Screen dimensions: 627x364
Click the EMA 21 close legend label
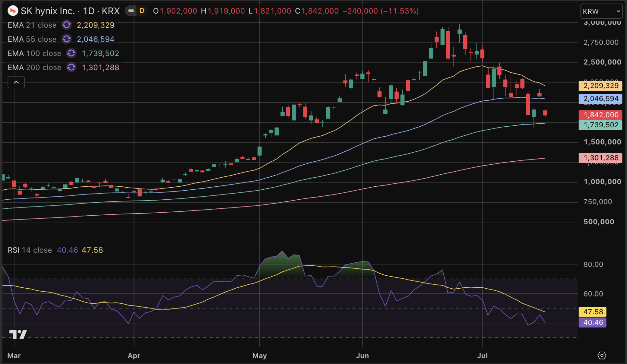click(32, 25)
